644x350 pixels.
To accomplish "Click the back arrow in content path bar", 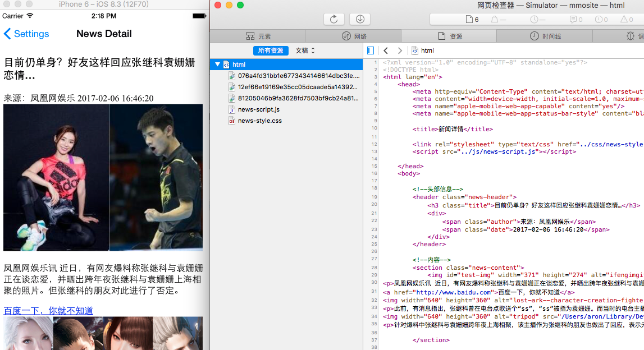I will (x=386, y=50).
